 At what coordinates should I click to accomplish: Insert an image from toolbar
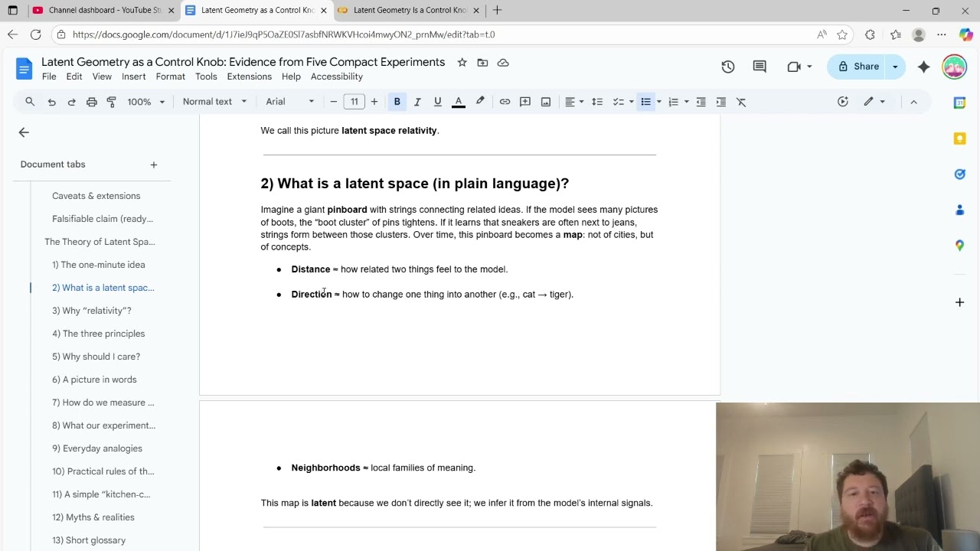point(546,102)
